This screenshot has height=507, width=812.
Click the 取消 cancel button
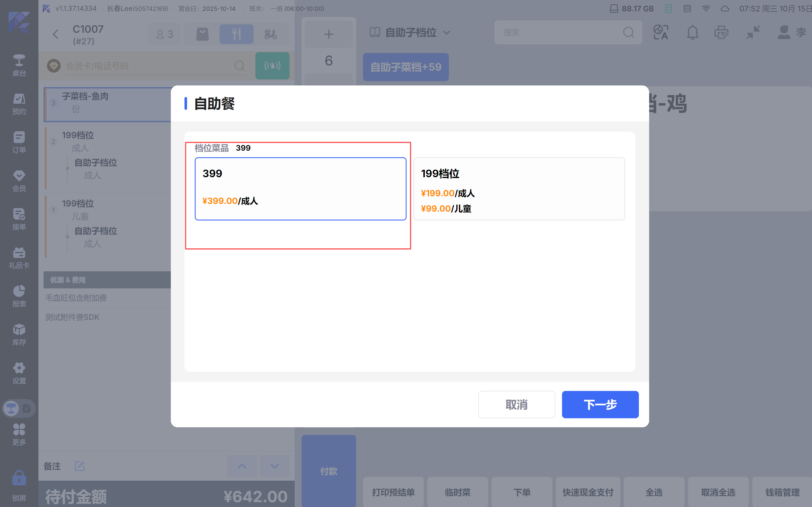[x=516, y=404]
